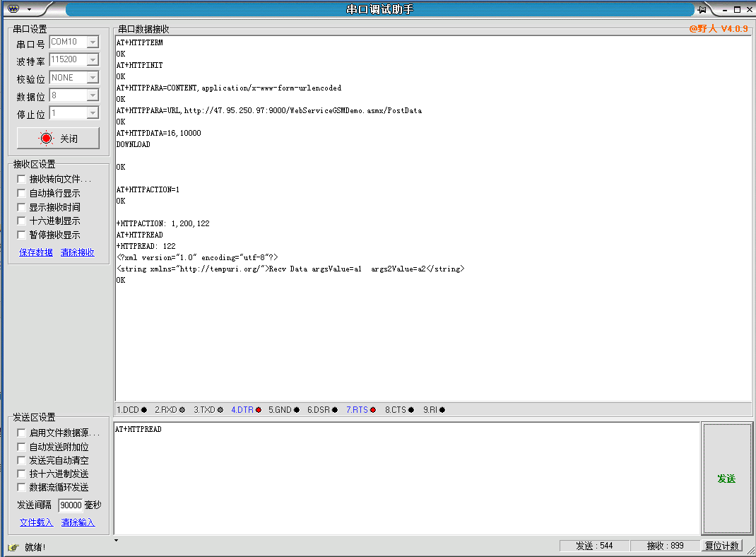Click the send text area with AT+HTTPREAD

[407, 479]
